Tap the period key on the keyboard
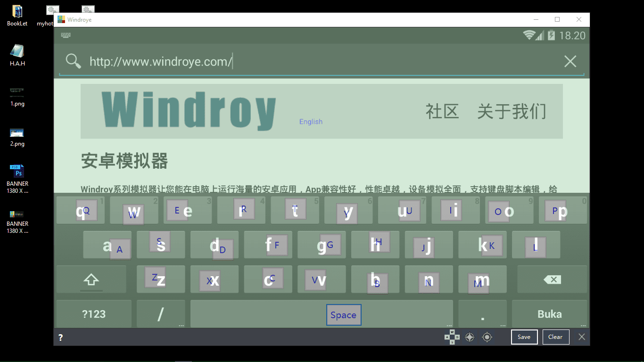Image resolution: width=644 pixels, height=362 pixels. (x=482, y=314)
